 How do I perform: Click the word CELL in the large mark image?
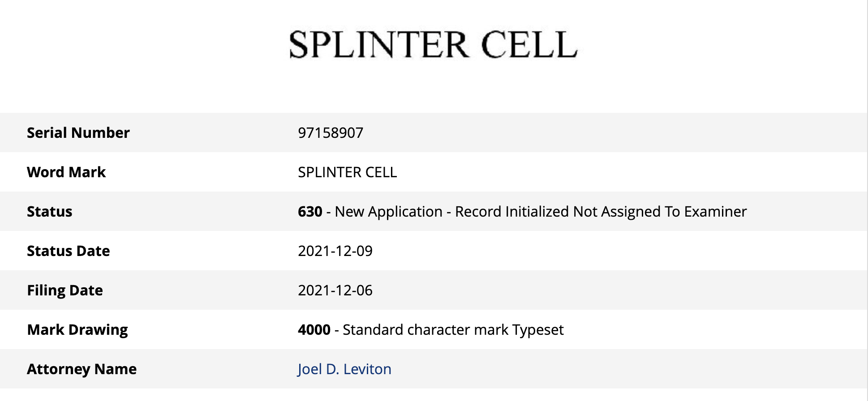pyautogui.click(x=529, y=45)
